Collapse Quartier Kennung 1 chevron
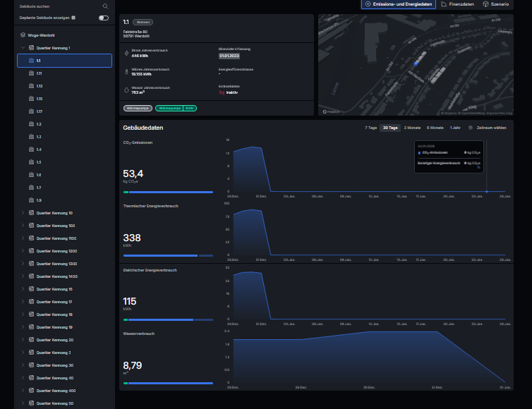The image size is (532, 409). [x=23, y=48]
